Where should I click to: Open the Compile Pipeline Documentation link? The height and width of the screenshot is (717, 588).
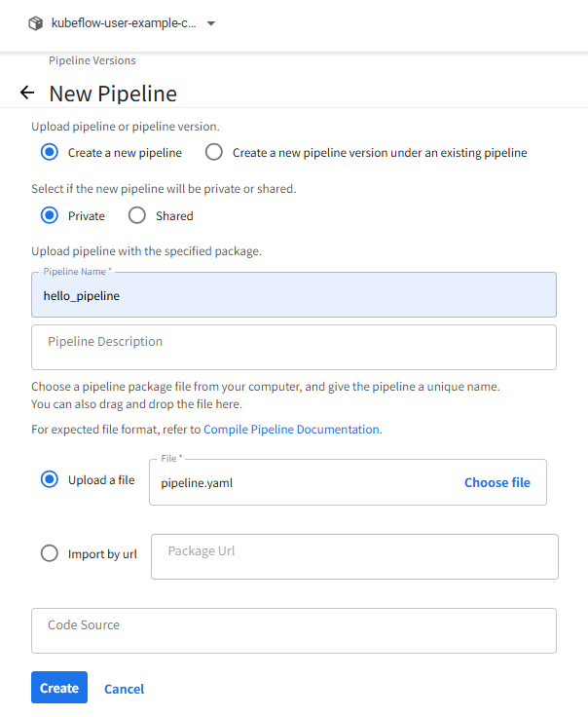click(291, 429)
